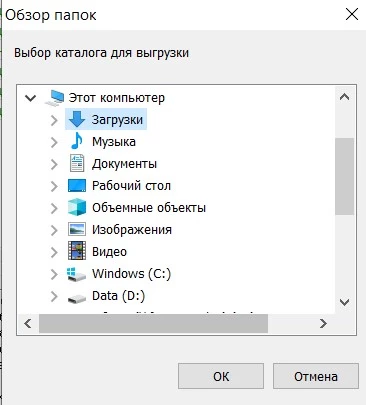Click the vertical scrollbar up arrow
This screenshot has height=405, width=366.
pyautogui.click(x=344, y=97)
